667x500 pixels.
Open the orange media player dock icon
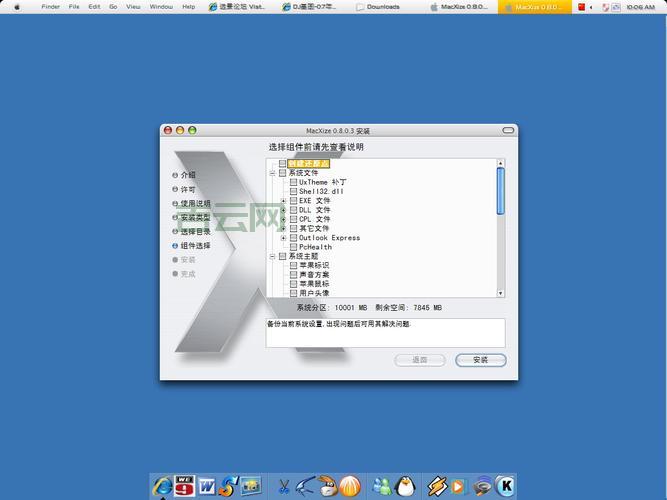(459, 487)
